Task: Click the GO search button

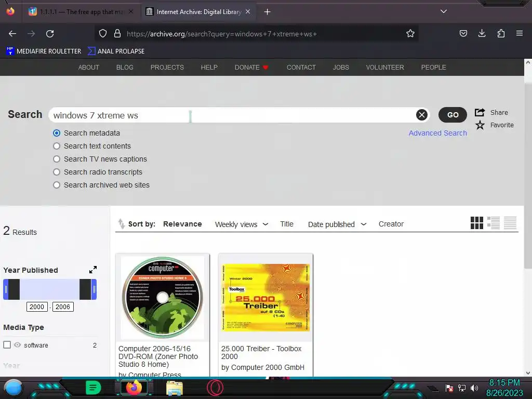Action: (x=453, y=115)
